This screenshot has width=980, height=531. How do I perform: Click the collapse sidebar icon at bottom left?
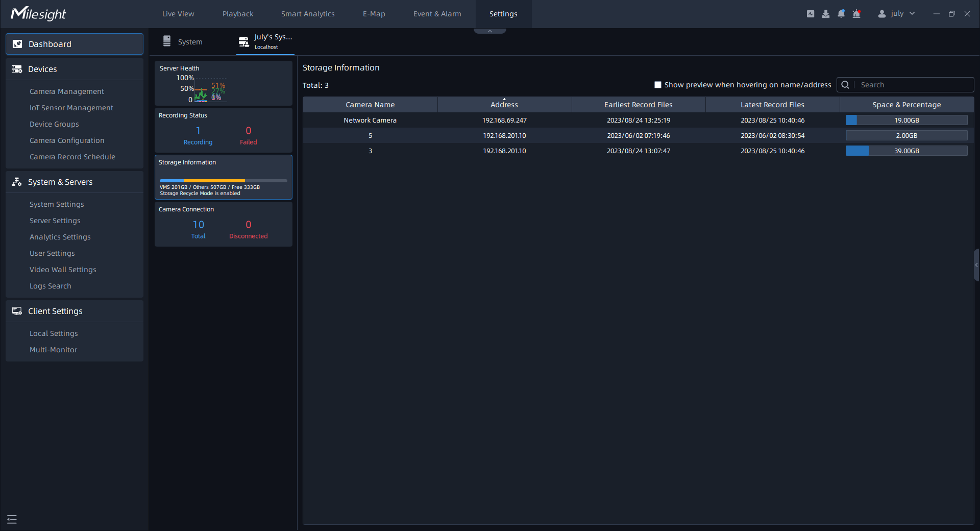[12, 519]
